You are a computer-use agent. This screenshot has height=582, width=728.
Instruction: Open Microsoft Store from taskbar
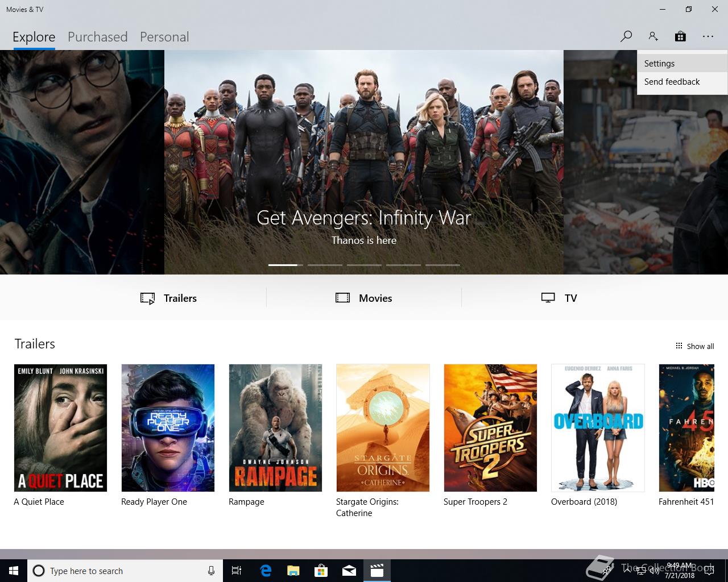click(321, 571)
